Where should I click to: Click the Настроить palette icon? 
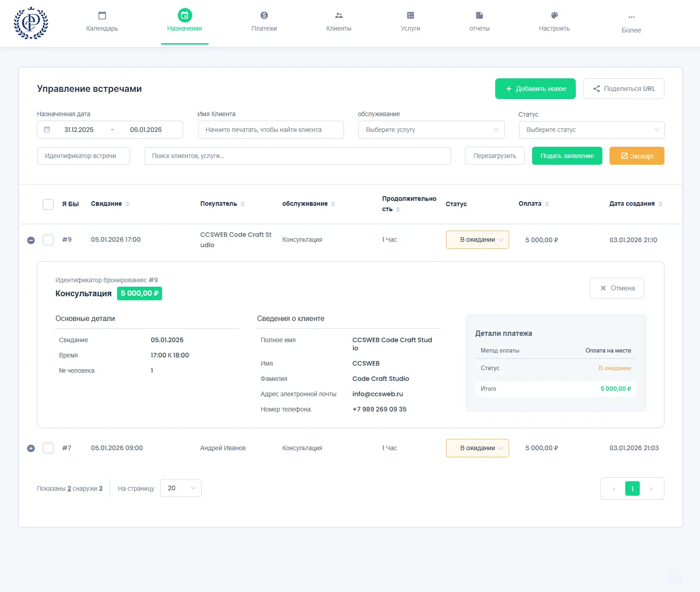555,15
